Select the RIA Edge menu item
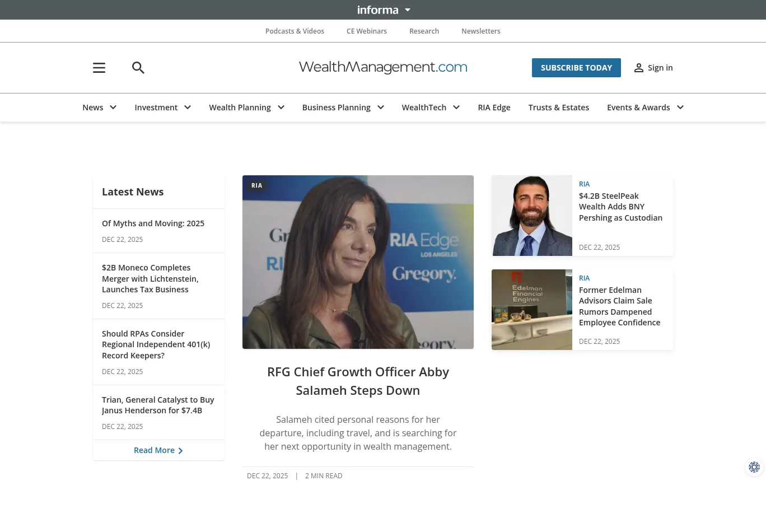The width and height of the screenshot is (766, 532). coord(494,107)
